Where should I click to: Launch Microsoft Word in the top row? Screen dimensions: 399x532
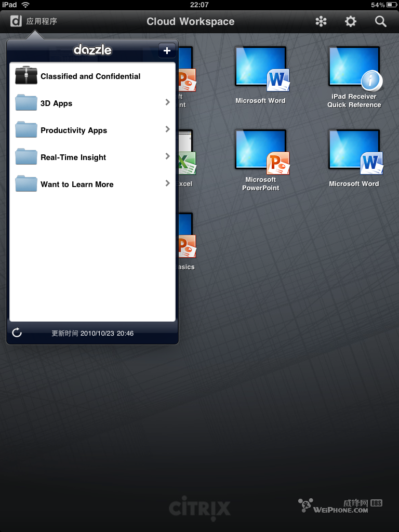coord(261,75)
